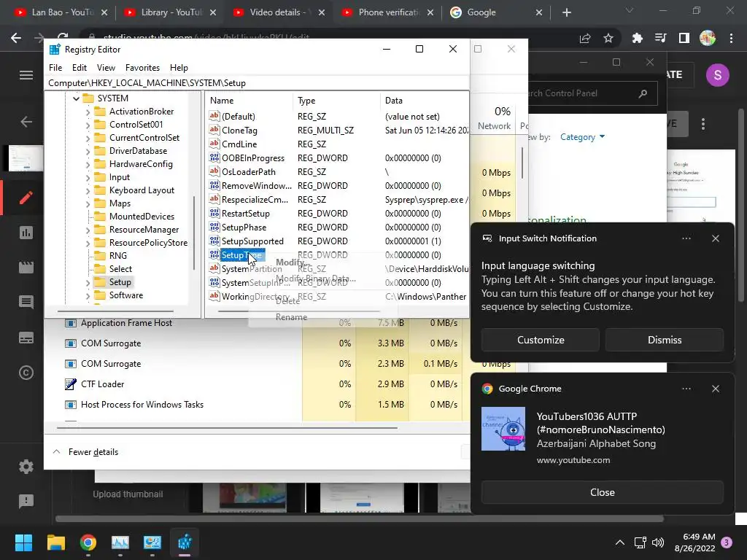
Task: Open Registry Editor File menu
Action: pyautogui.click(x=55, y=68)
